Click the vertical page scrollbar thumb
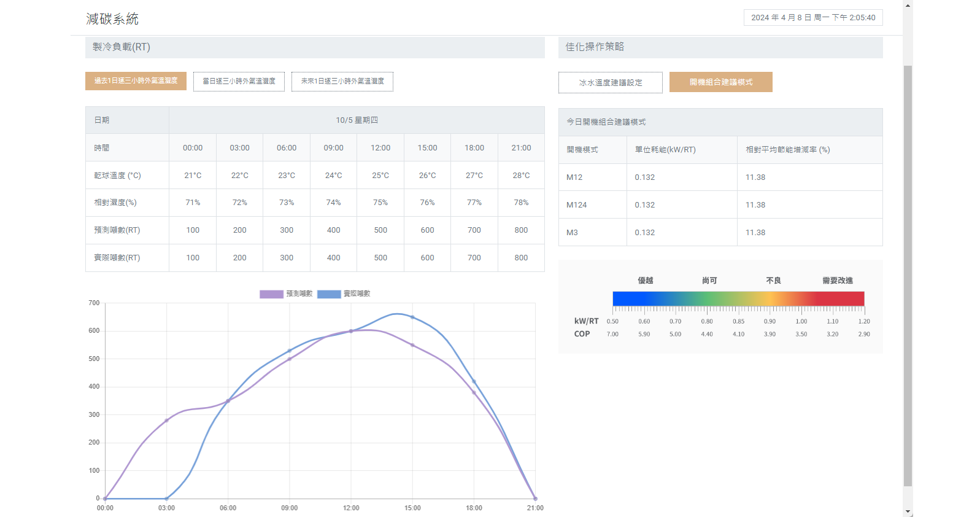This screenshot has width=980, height=517. click(908, 275)
